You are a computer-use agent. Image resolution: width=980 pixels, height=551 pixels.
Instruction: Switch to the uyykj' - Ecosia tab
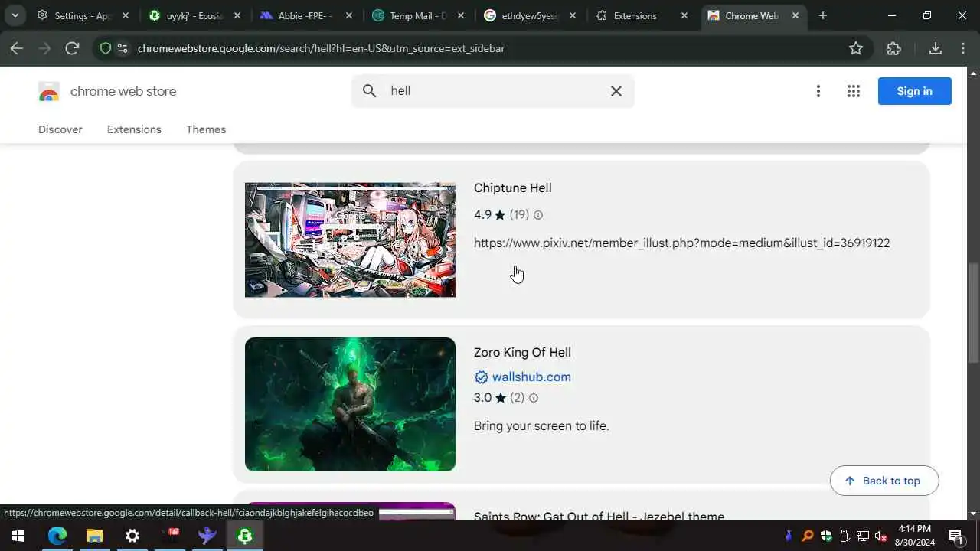(194, 15)
